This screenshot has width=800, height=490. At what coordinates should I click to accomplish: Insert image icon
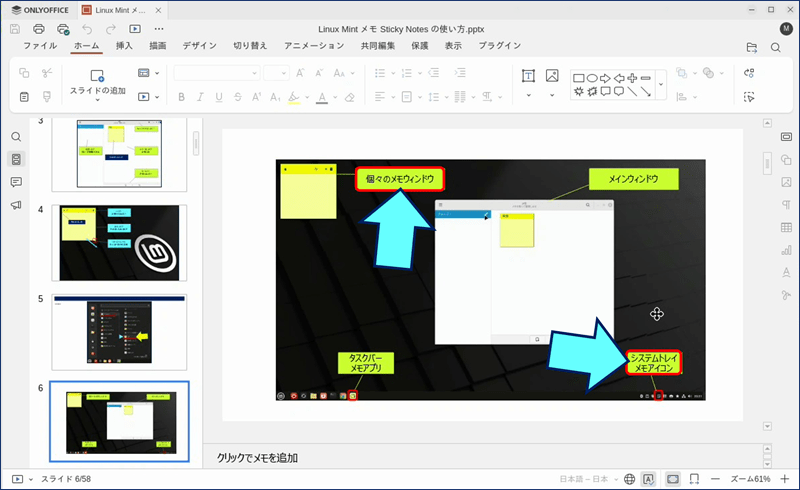[552, 76]
